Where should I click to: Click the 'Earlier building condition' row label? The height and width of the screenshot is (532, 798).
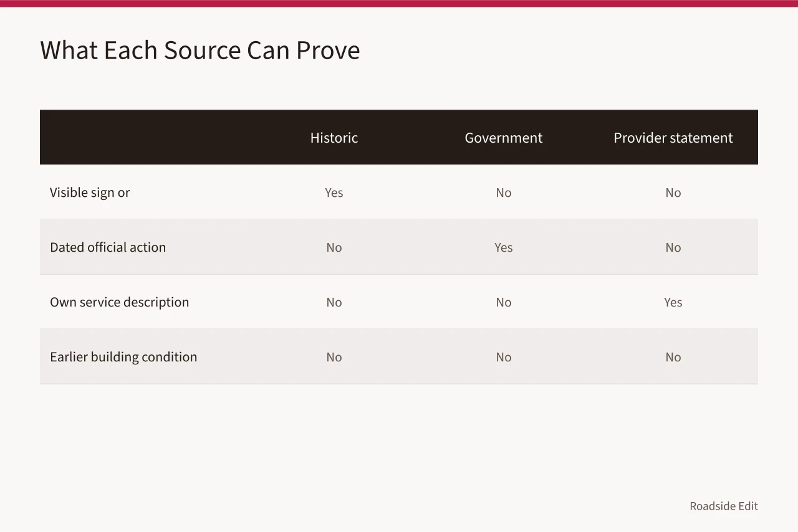(x=123, y=357)
